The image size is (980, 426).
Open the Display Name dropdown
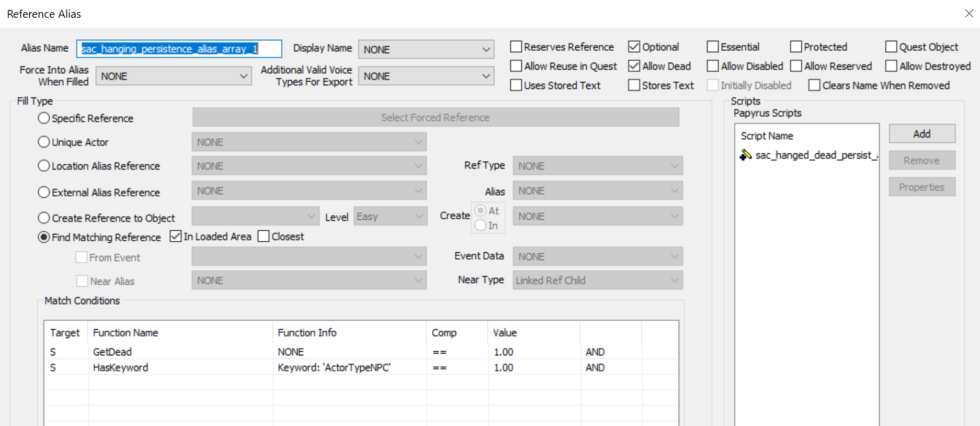426,49
